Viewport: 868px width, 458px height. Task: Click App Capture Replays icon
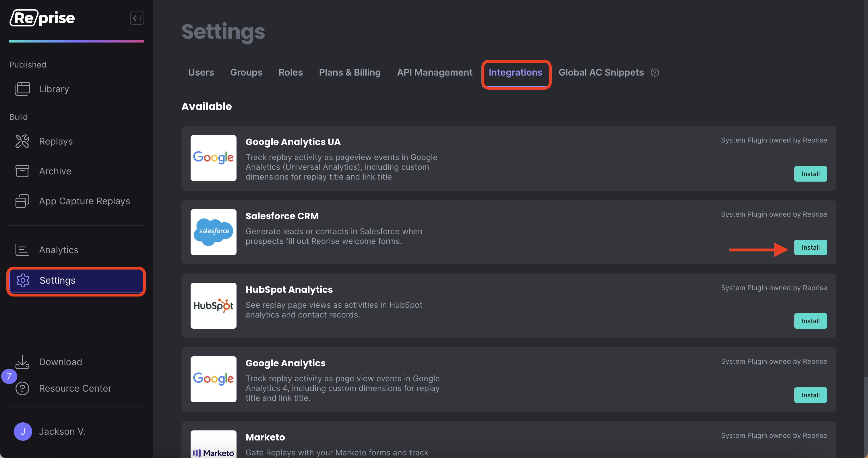click(x=22, y=201)
